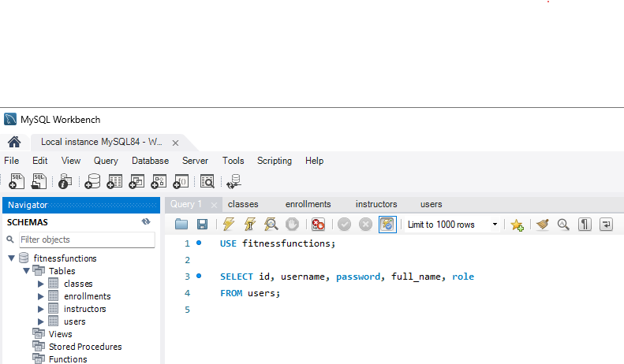Open the Tools menu
The height and width of the screenshot is (364, 624).
234,161
